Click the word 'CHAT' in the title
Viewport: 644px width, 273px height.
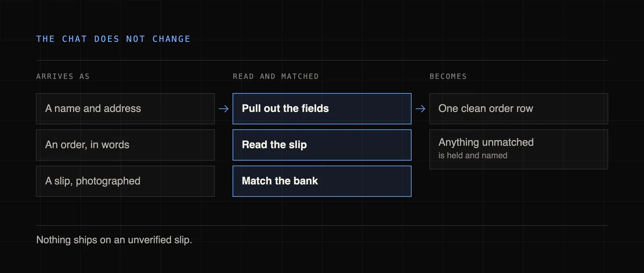tap(74, 39)
